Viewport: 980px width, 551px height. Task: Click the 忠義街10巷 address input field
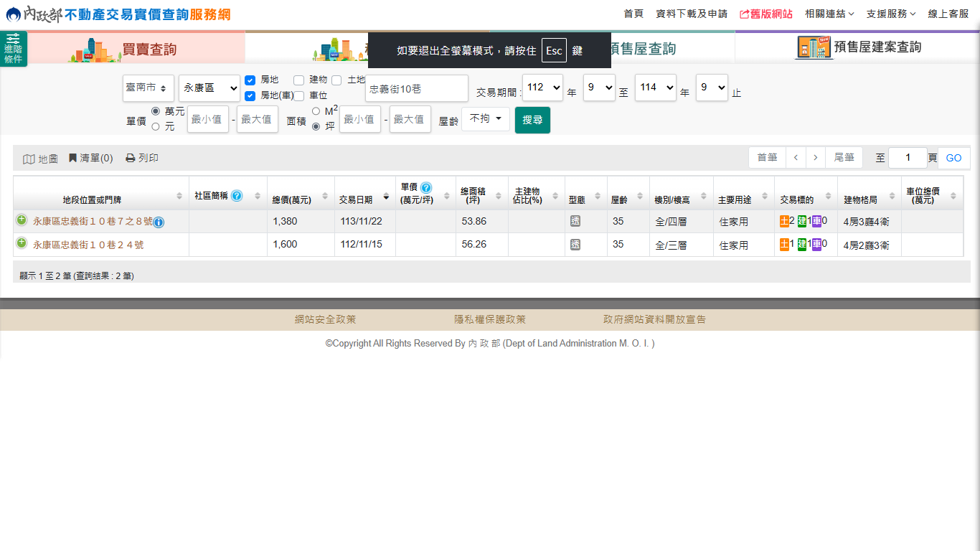coord(416,89)
